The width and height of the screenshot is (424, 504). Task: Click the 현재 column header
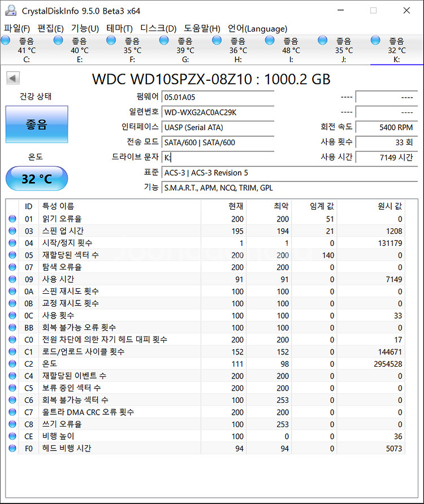(x=223, y=206)
